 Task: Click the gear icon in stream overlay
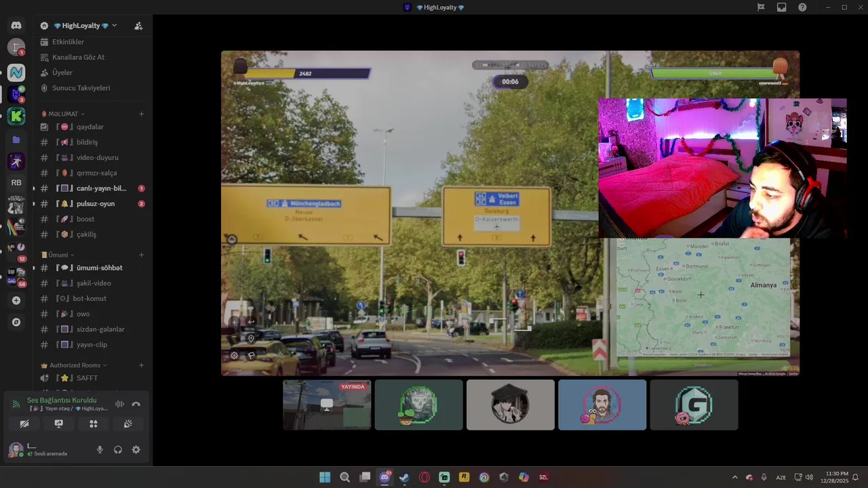pyautogui.click(x=234, y=354)
